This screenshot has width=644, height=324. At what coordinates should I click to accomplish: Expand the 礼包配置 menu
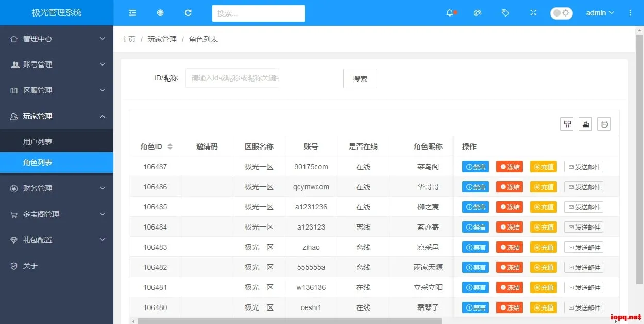coord(57,240)
